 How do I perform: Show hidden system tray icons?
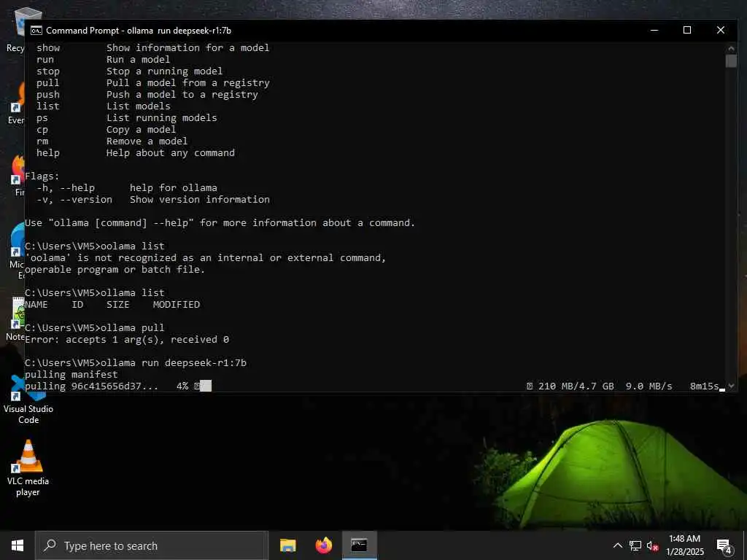pyautogui.click(x=617, y=545)
